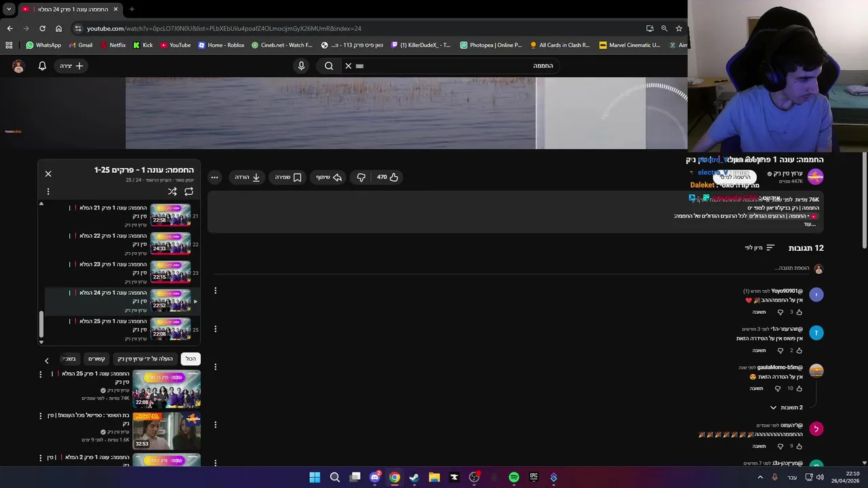Clear the YouTube search query
868x488 pixels.
(x=348, y=66)
